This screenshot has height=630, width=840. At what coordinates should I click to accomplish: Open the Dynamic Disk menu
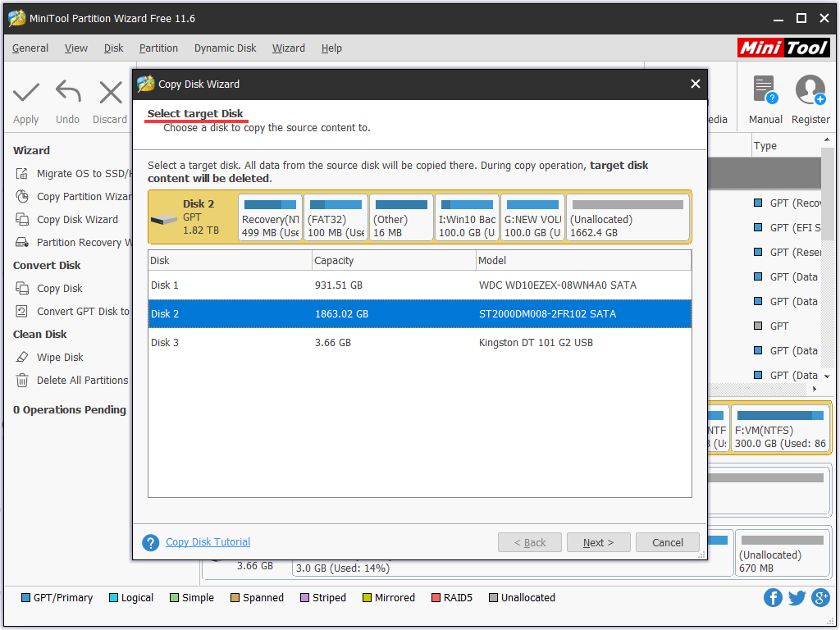click(225, 48)
